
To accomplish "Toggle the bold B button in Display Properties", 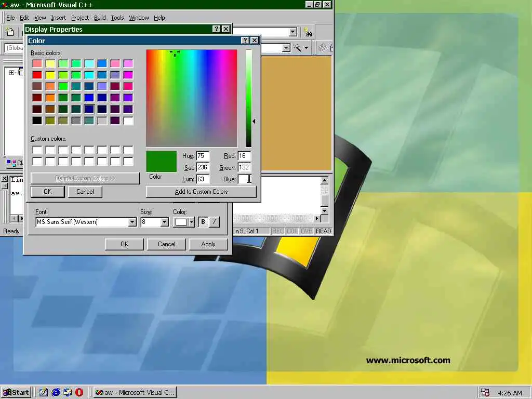I will coord(203,222).
